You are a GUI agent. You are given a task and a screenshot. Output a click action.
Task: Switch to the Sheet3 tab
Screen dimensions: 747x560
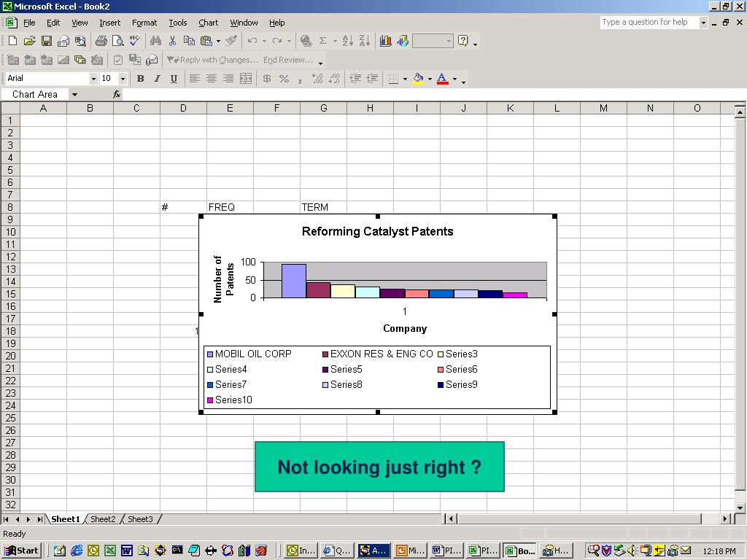coord(140,519)
